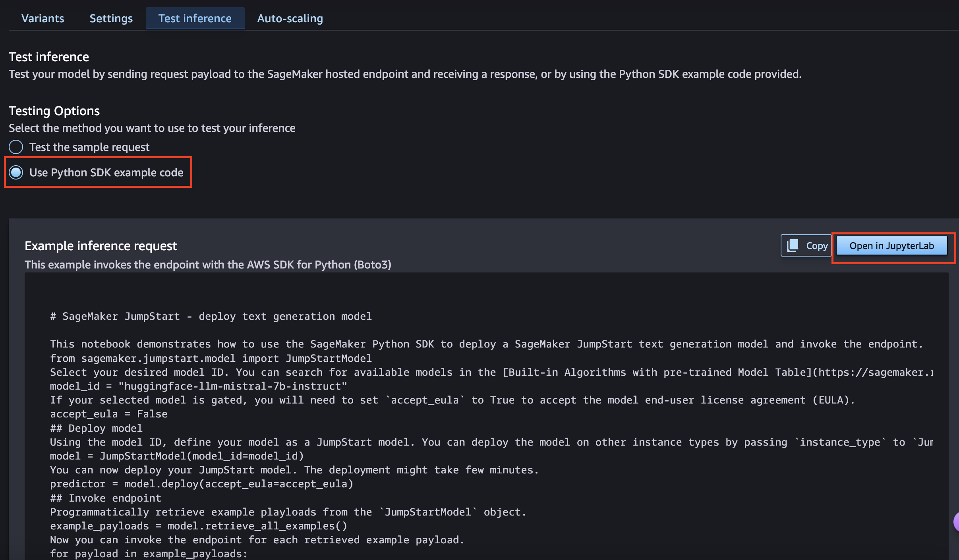Click the Testing Options heading

pos(54,111)
